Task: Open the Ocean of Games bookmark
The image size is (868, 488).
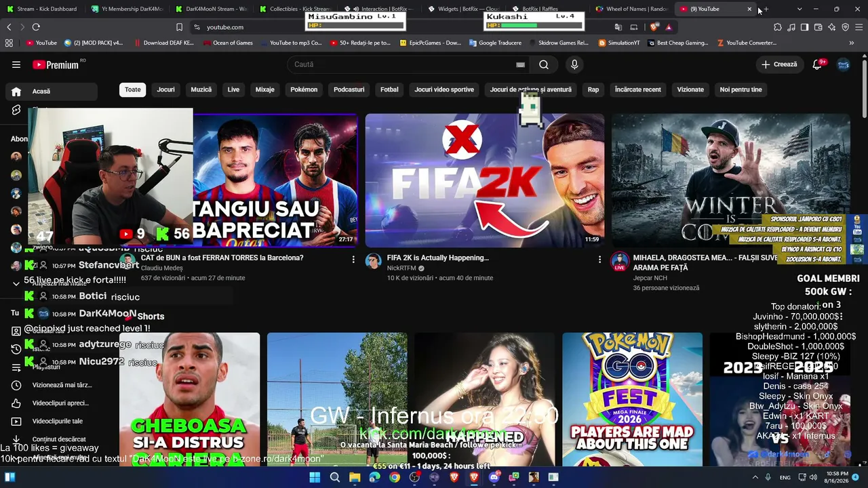Action: [x=228, y=43]
